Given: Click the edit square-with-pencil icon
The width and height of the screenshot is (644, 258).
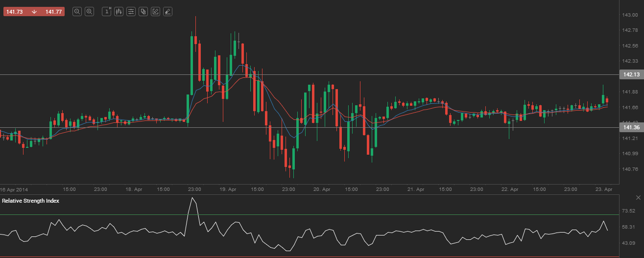Looking at the screenshot, I should click(155, 12).
